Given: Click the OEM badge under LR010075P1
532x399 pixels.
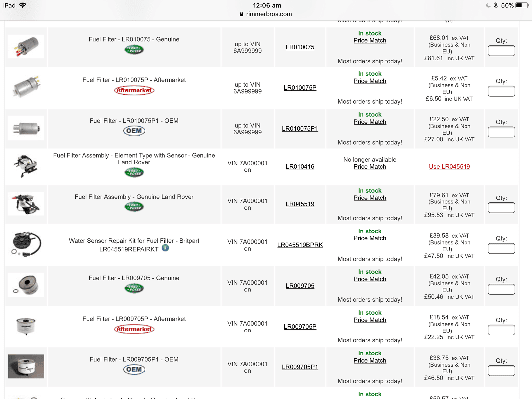Looking at the screenshot, I should click(134, 131).
